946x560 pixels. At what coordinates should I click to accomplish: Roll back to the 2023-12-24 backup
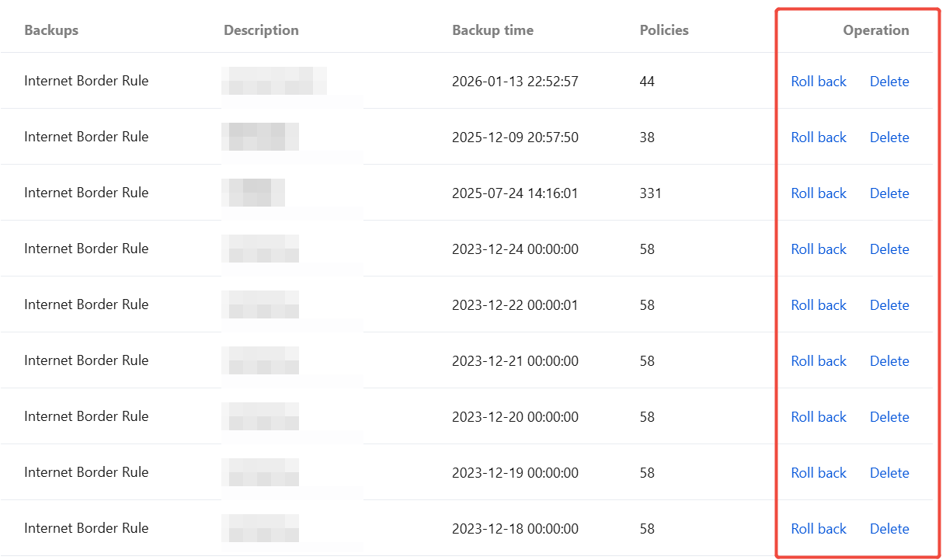point(819,249)
